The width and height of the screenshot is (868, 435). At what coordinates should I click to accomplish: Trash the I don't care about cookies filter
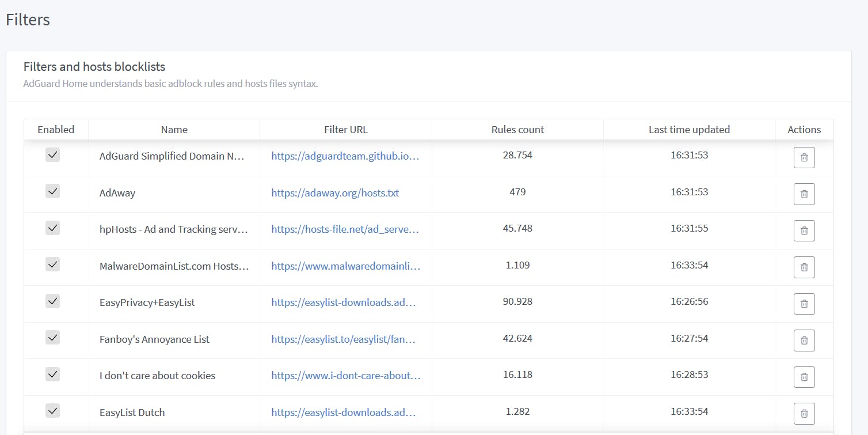pyautogui.click(x=804, y=377)
